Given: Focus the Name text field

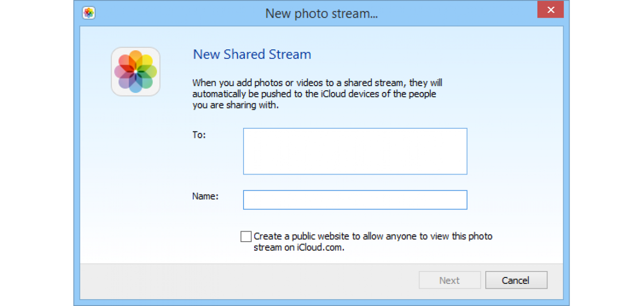Looking at the screenshot, I should click(355, 200).
